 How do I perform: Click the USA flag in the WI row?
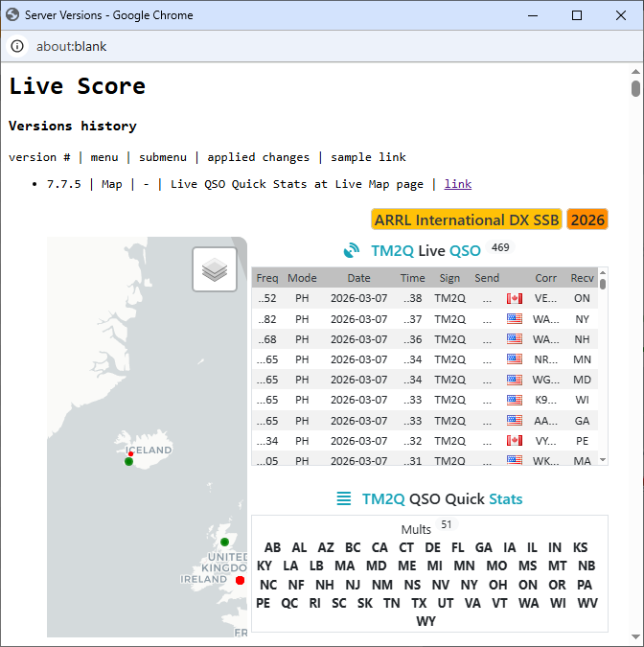click(515, 400)
